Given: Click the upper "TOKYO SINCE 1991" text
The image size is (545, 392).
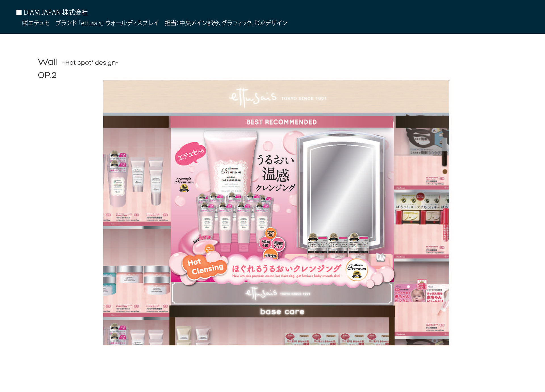Looking at the screenshot, I should point(304,98).
